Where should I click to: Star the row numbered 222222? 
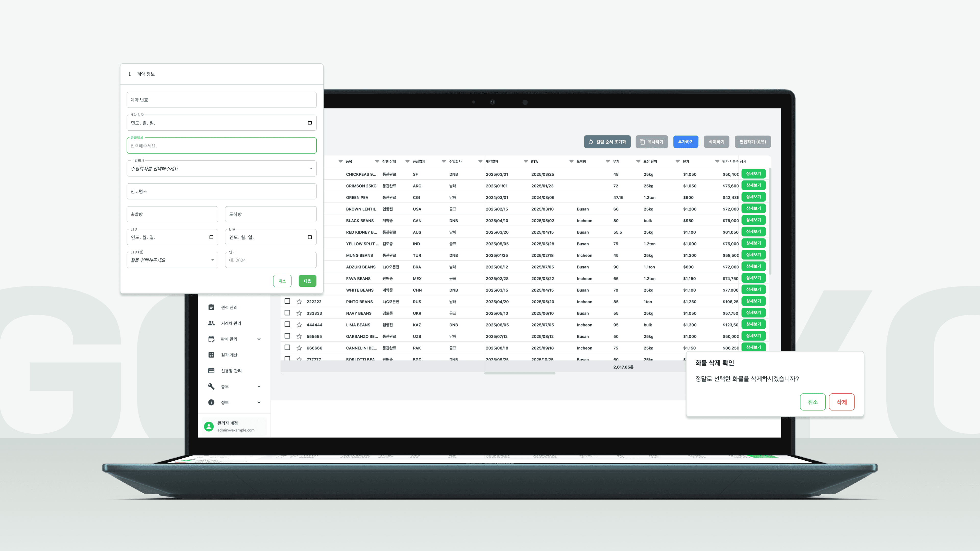coord(299,302)
